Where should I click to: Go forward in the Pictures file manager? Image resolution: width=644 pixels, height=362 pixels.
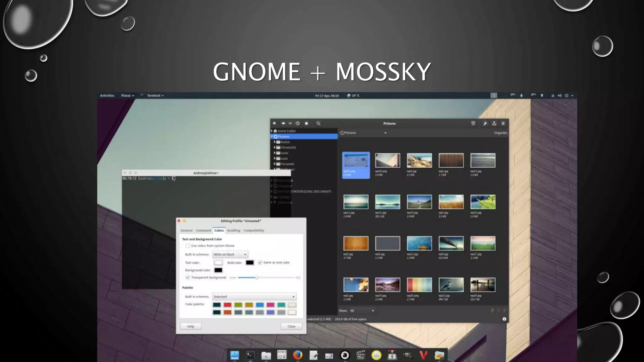[290, 123]
